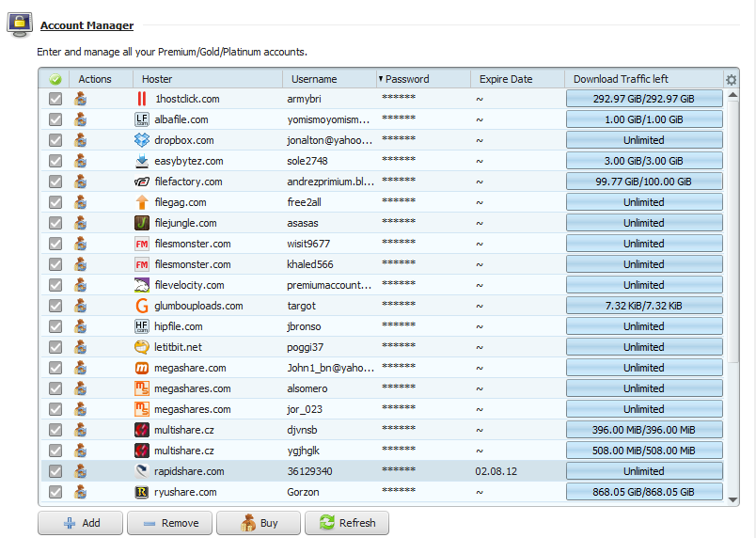Click the glumbouploads.com orange G icon
The image size is (756, 538).
click(x=142, y=306)
